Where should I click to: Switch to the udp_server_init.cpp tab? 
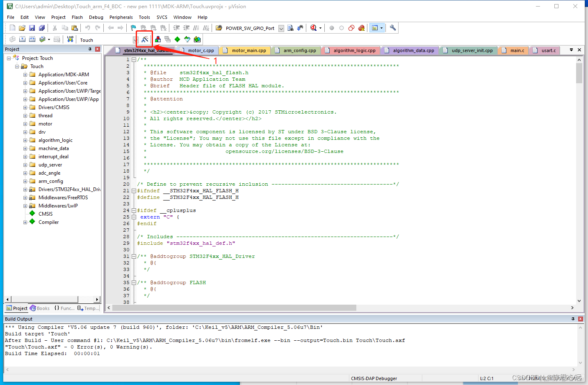(x=468, y=50)
